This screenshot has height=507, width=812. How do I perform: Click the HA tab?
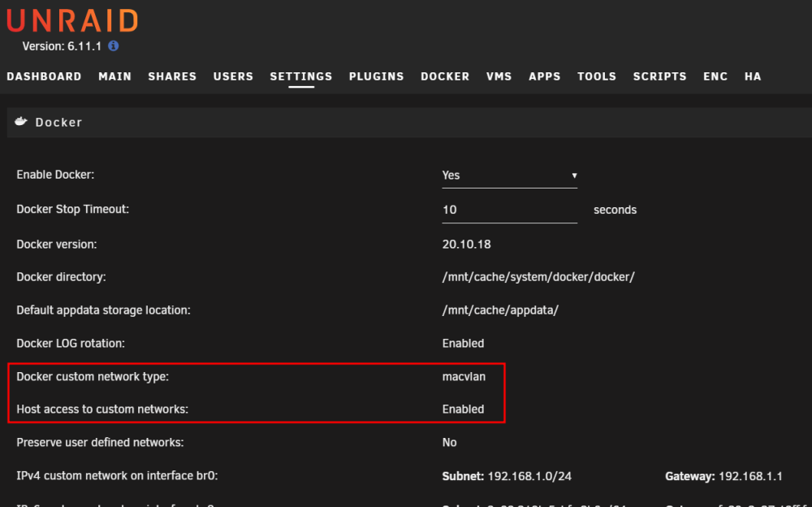753,76
